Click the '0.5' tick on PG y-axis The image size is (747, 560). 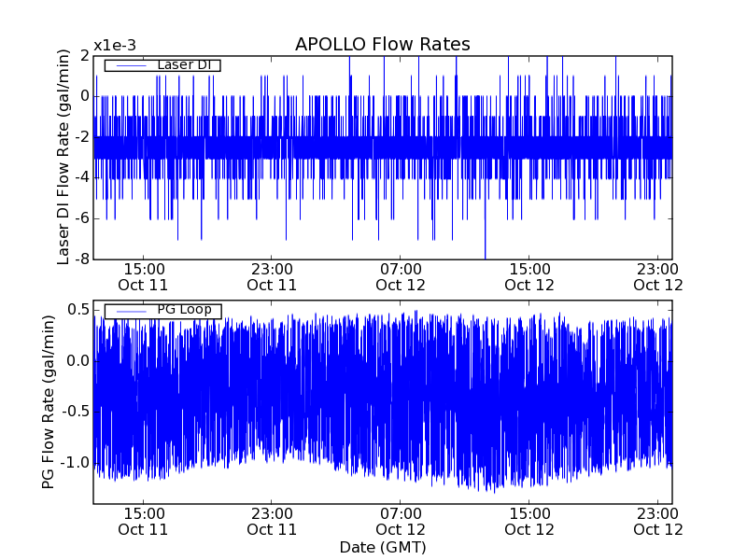tap(78, 310)
